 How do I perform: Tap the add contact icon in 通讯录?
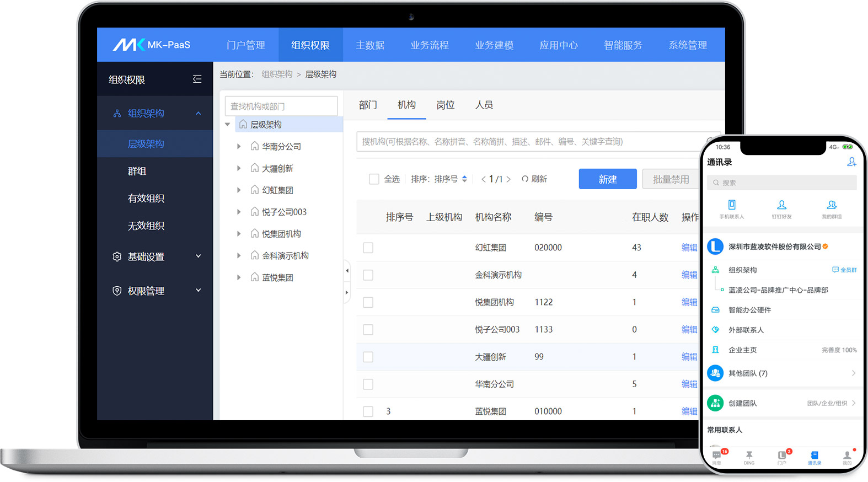[x=851, y=162]
